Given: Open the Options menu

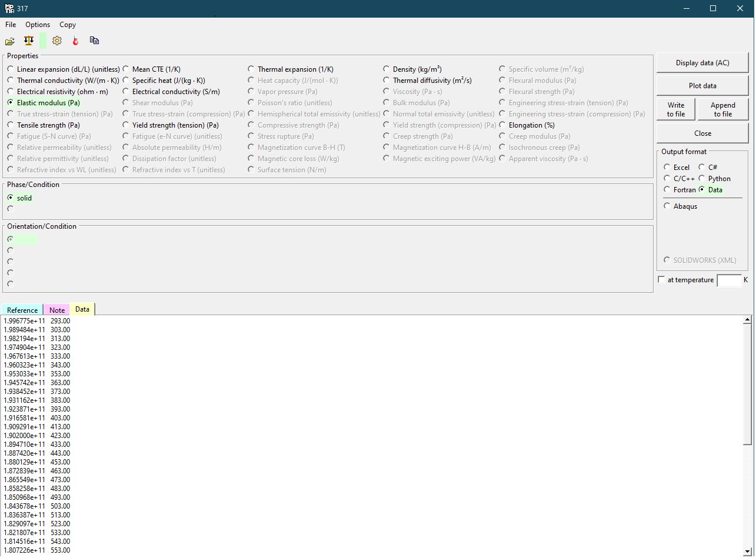Looking at the screenshot, I should tap(38, 25).
